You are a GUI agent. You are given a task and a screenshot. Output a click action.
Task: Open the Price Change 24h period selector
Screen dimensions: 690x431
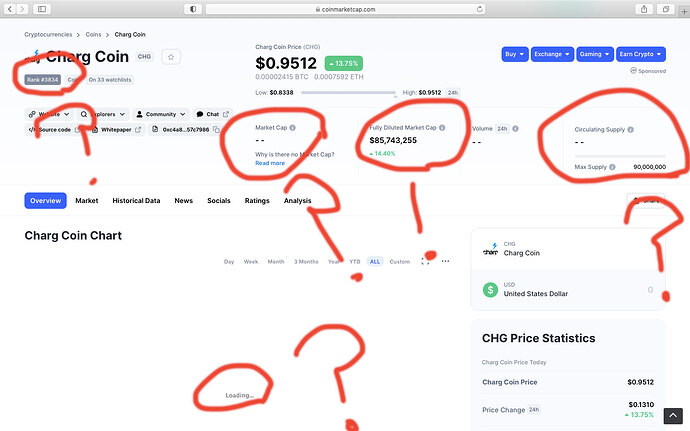point(534,409)
